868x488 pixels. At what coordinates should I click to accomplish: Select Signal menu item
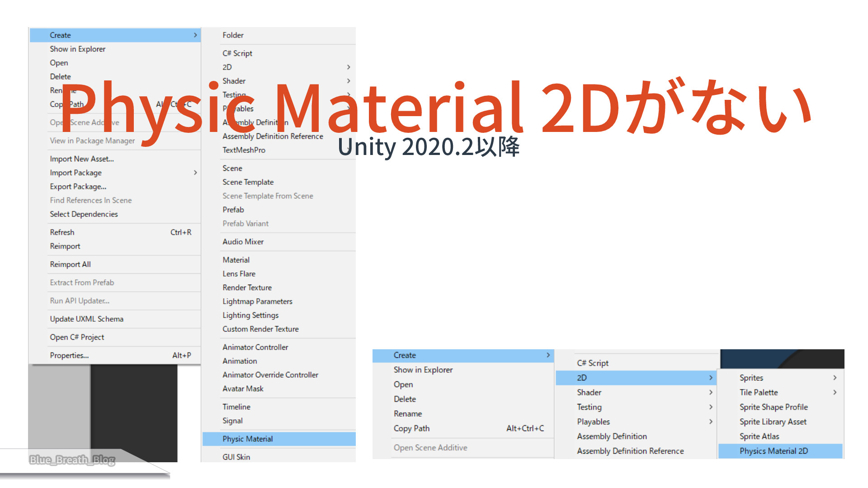tap(233, 421)
